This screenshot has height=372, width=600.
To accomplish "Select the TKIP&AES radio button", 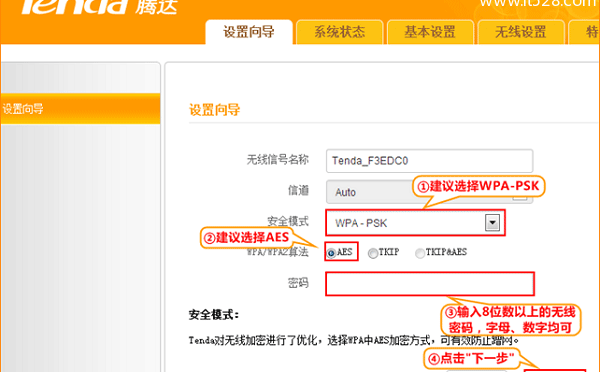I will [420, 253].
